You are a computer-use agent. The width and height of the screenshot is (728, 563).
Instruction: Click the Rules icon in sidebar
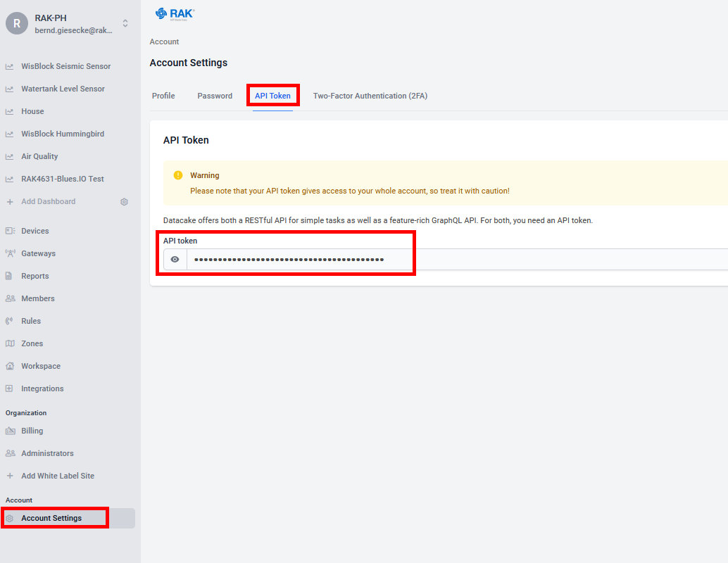(9, 321)
